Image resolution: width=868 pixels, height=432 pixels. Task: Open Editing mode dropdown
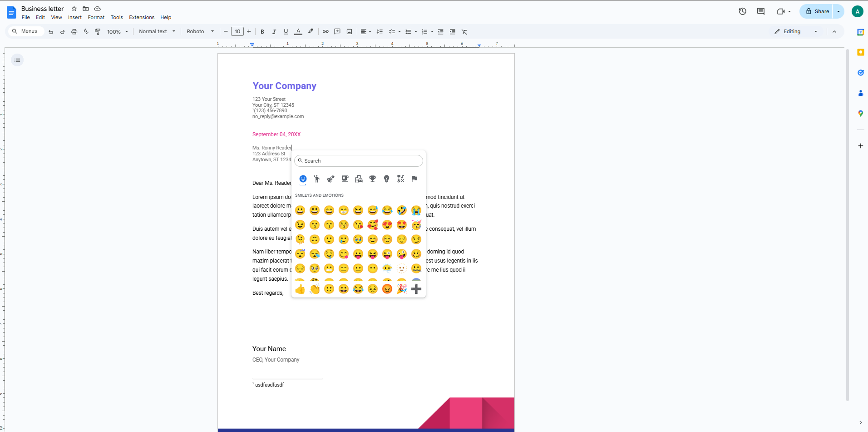[796, 31]
